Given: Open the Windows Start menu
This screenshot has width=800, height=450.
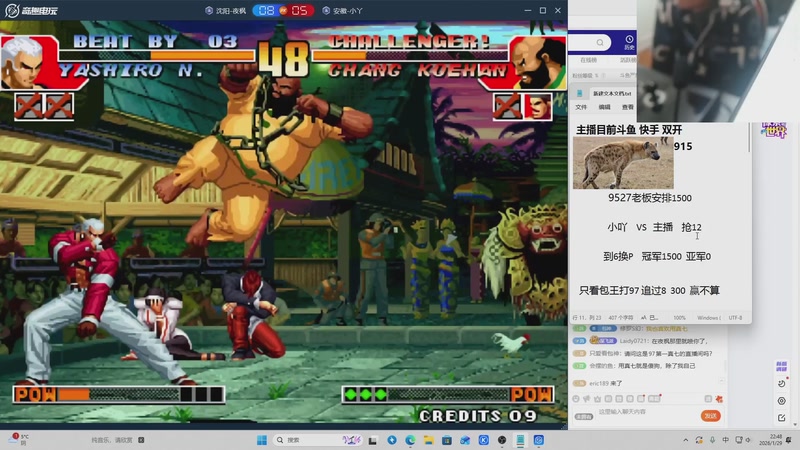Looking at the screenshot, I should click(x=262, y=440).
